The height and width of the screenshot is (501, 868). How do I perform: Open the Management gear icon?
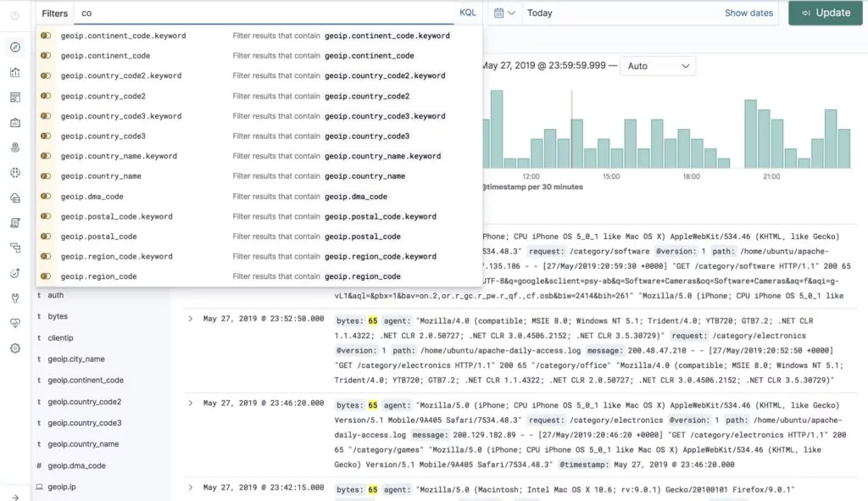15,348
